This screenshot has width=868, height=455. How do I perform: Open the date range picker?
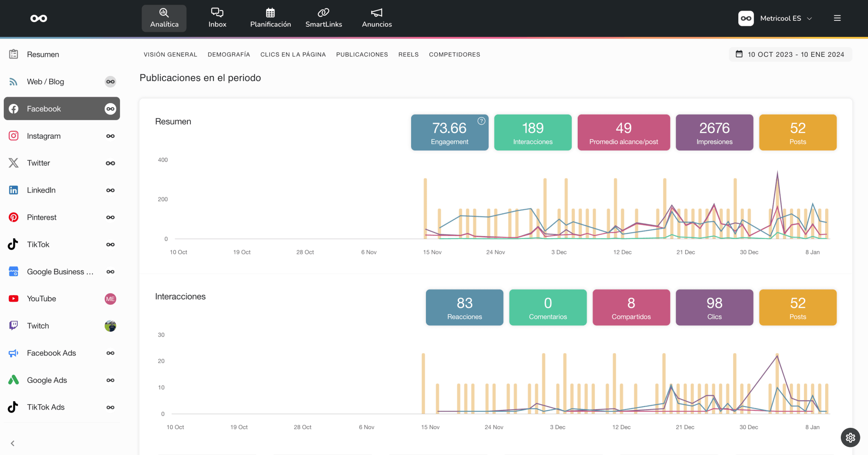790,54
